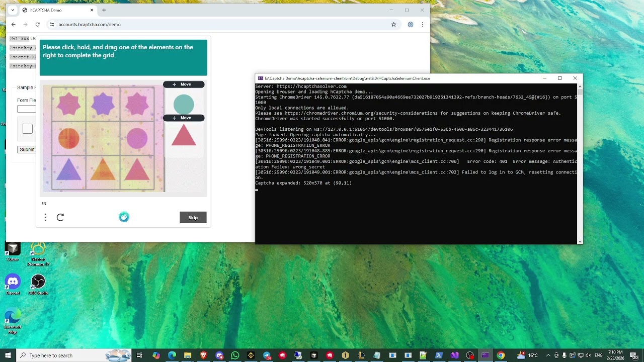
Task: Open the Microsoft Edge desktop shortcut
Action: (13, 322)
